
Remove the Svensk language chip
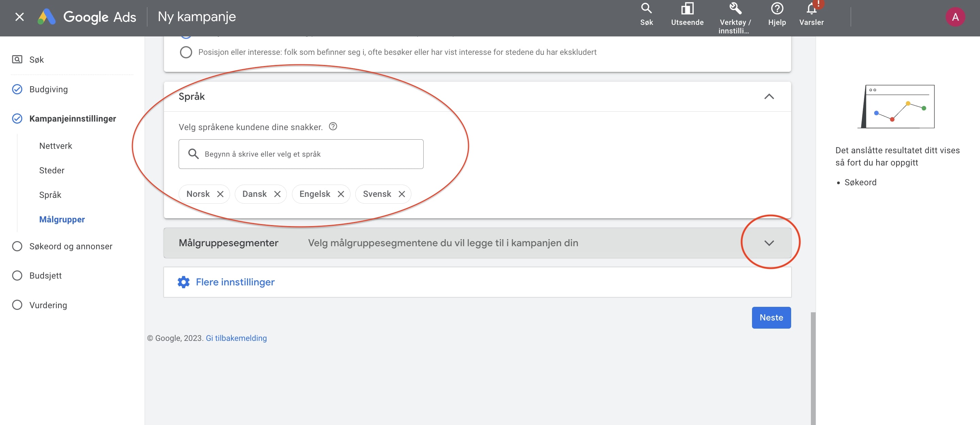402,194
